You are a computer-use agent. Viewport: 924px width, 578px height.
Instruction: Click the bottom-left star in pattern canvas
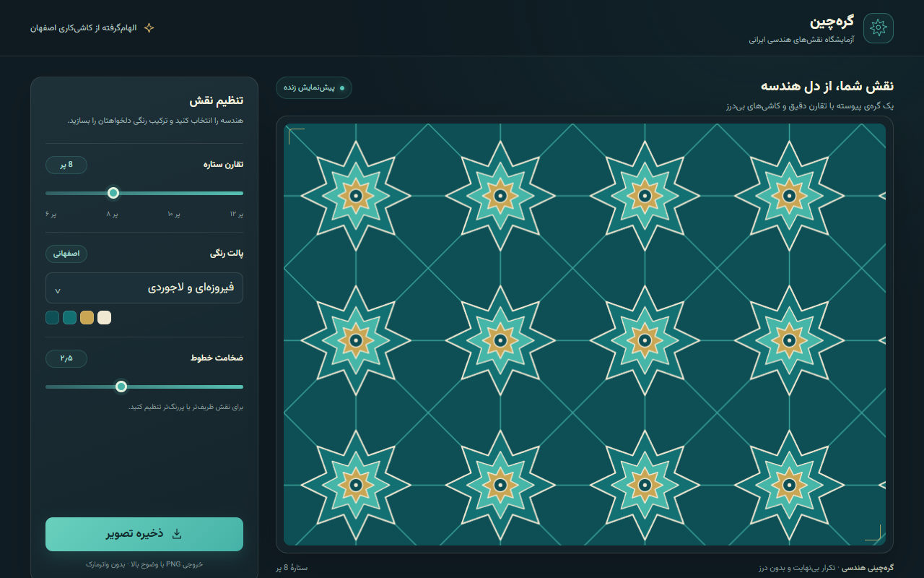(355, 485)
